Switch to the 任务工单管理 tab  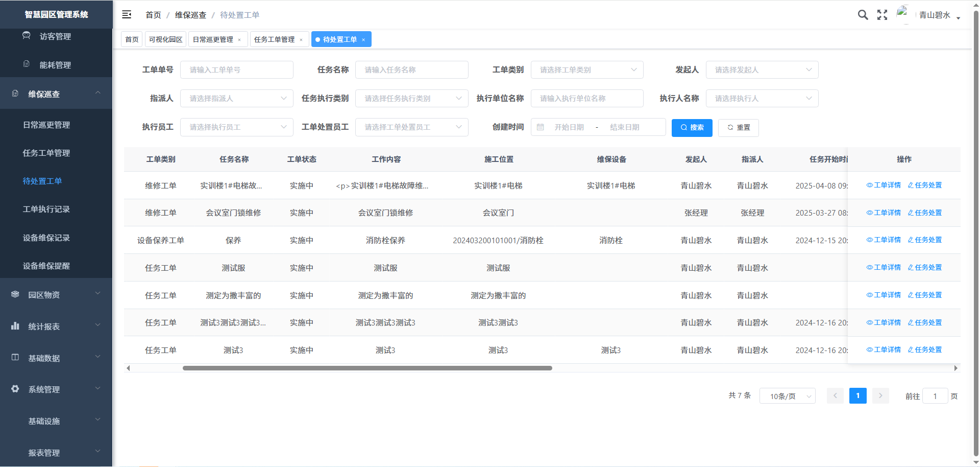[275, 40]
